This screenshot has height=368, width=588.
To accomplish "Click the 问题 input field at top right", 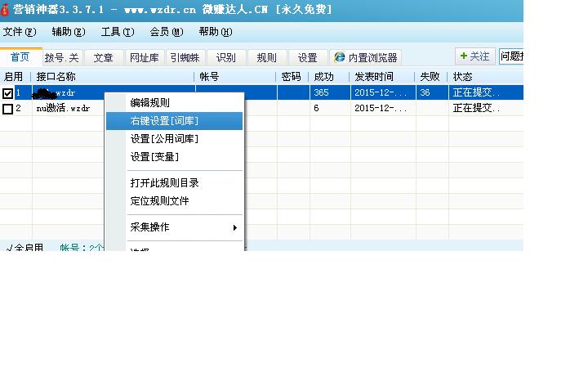I will [511, 56].
